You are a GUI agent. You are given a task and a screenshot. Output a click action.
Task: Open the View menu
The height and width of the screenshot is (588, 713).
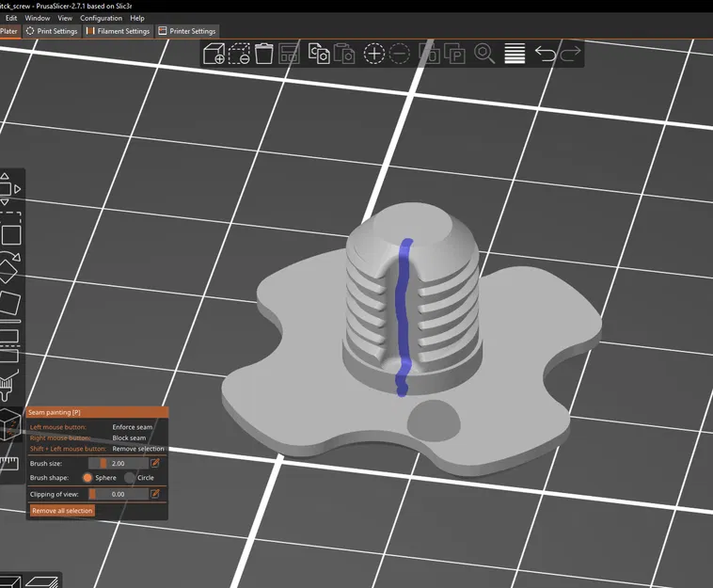65,18
